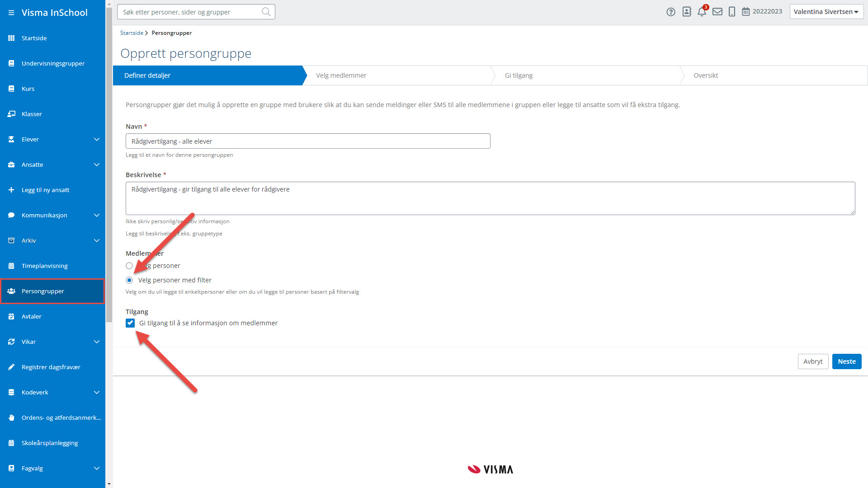The width and height of the screenshot is (868, 488).
Task: Click the Avbryt button
Action: (813, 361)
